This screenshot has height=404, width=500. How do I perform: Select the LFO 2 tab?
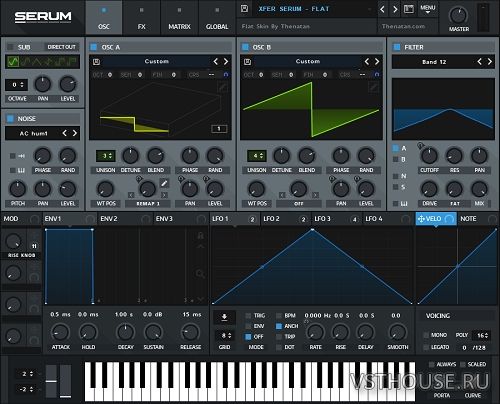click(x=285, y=219)
